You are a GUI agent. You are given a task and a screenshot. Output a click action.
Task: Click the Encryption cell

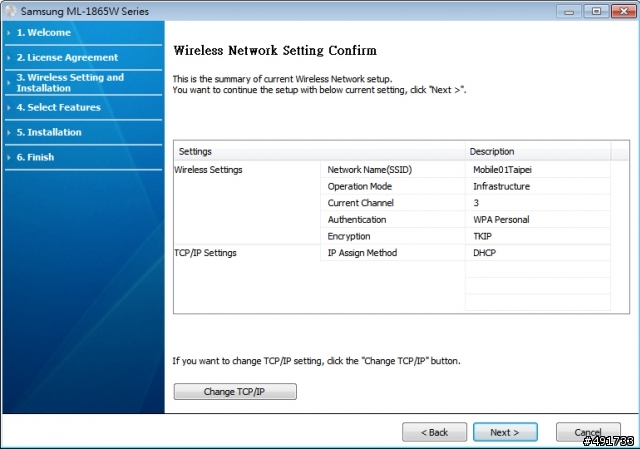coord(392,236)
